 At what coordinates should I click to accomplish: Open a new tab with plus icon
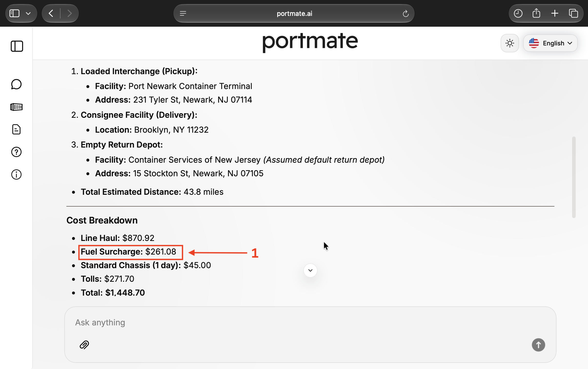coord(555,13)
